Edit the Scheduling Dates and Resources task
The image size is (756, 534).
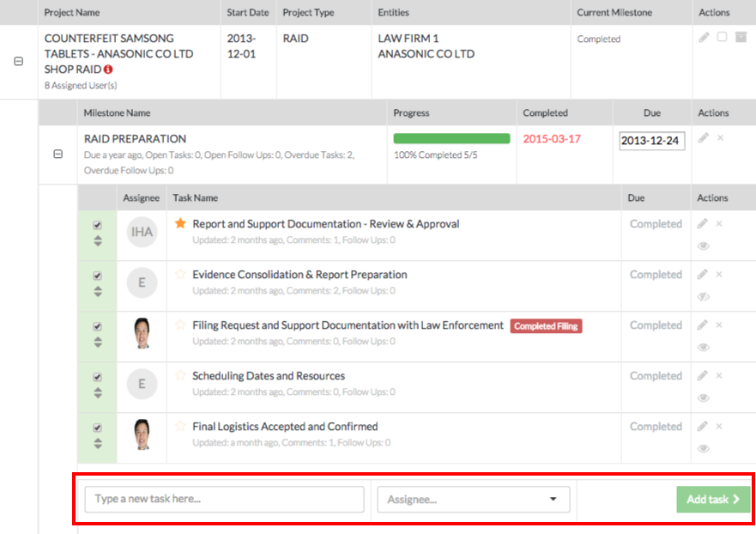tap(703, 375)
